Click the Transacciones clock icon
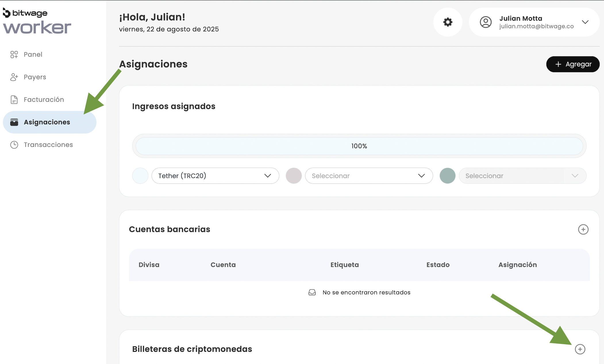Image resolution: width=604 pixels, height=364 pixels. click(14, 145)
